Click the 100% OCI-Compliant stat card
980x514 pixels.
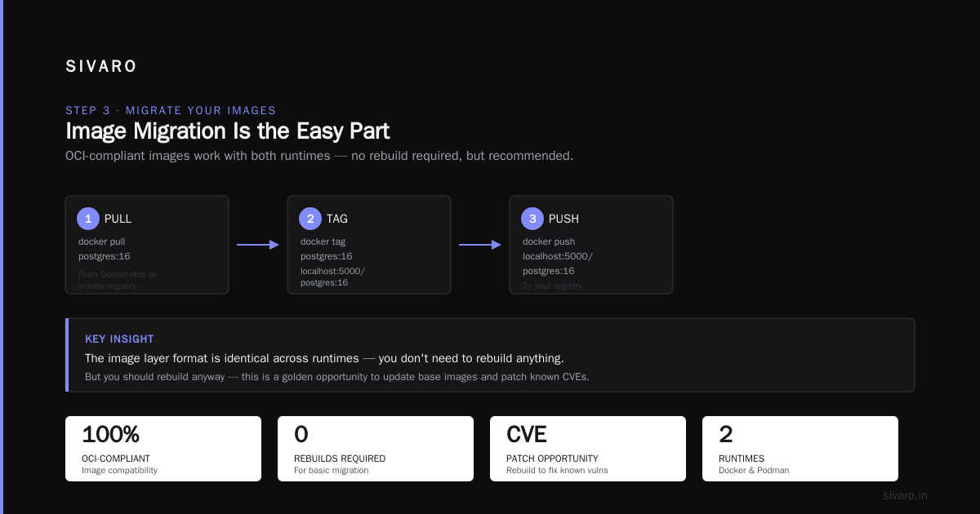(x=163, y=449)
